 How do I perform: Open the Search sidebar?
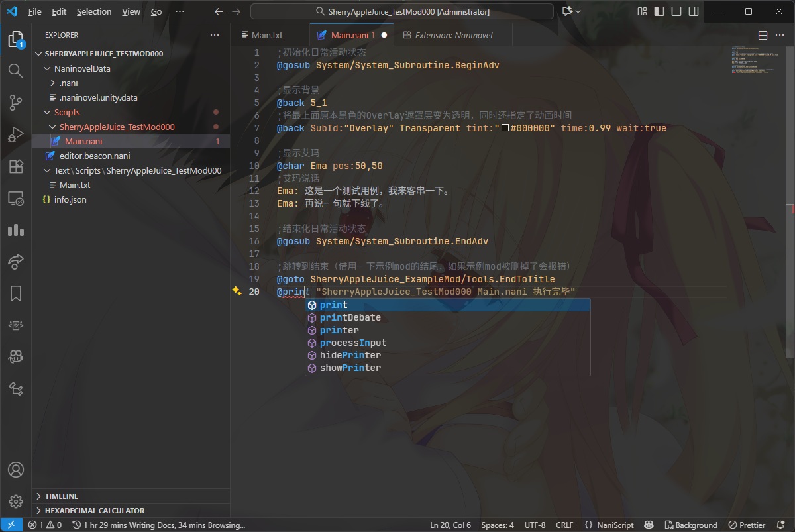[x=15, y=71]
